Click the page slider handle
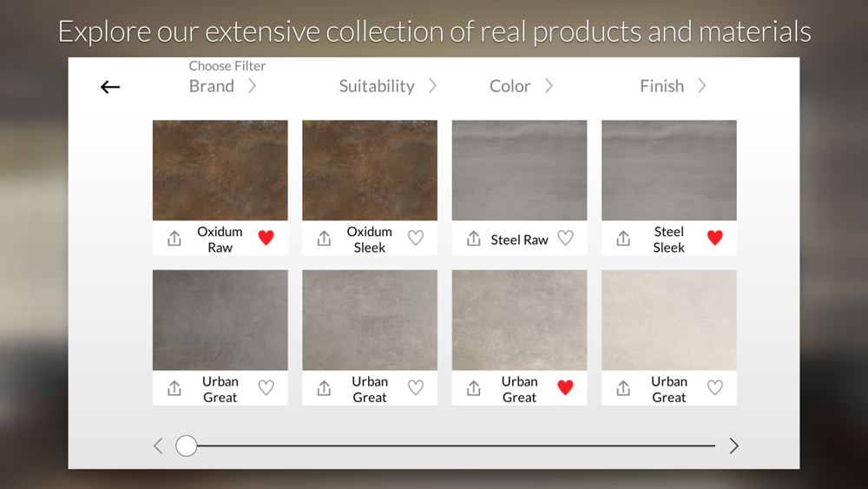Screen dimensions: 868x489 pyautogui.click(x=187, y=446)
